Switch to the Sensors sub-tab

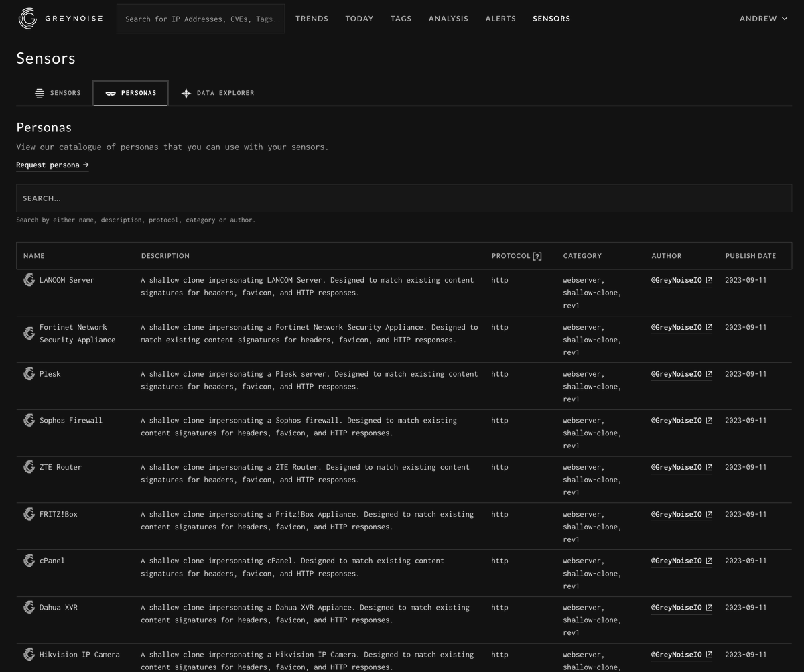[x=58, y=93]
